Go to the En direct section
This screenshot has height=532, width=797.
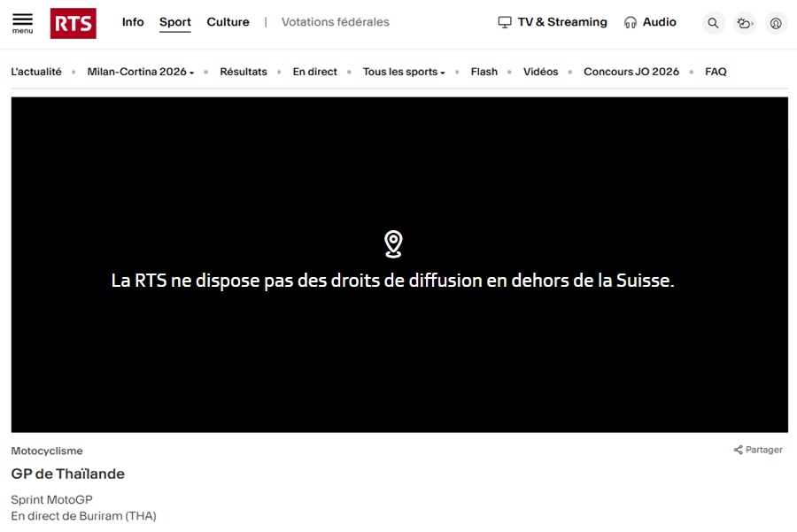[x=314, y=72]
